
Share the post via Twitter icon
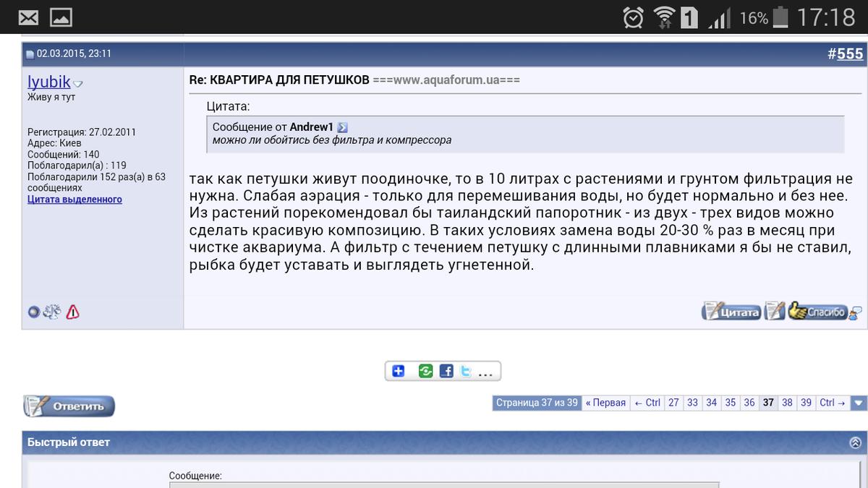tap(466, 372)
